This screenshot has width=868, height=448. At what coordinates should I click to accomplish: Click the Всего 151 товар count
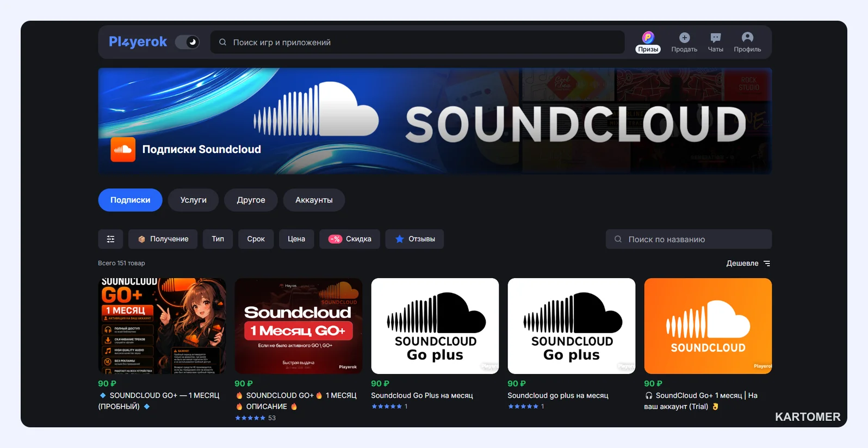click(121, 263)
